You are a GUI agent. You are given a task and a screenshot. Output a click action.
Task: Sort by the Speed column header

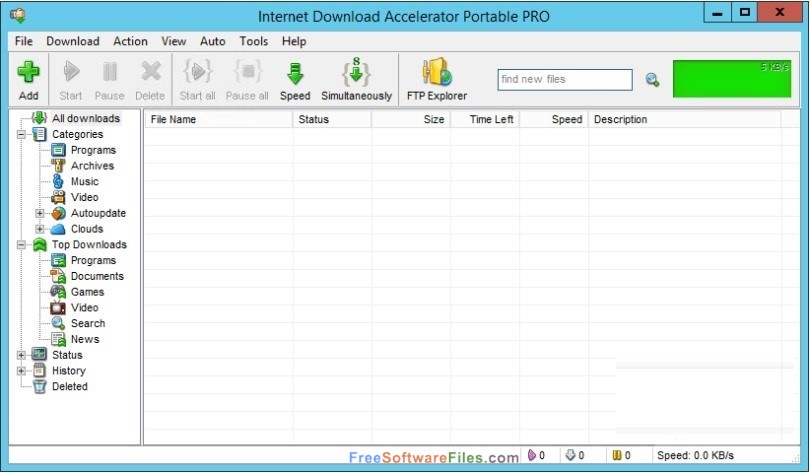pos(554,119)
